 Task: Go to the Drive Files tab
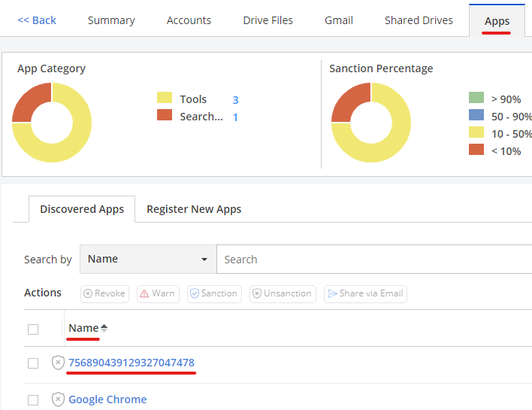[268, 20]
